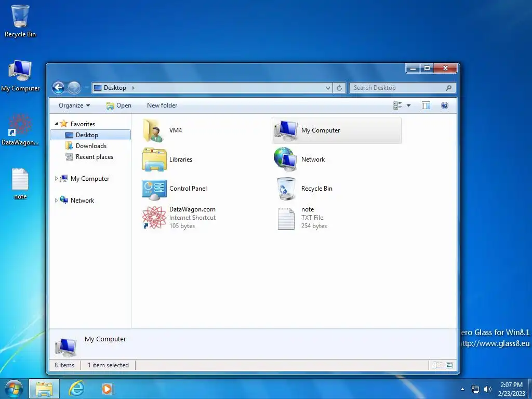Click 'TXT File' type label

click(312, 218)
